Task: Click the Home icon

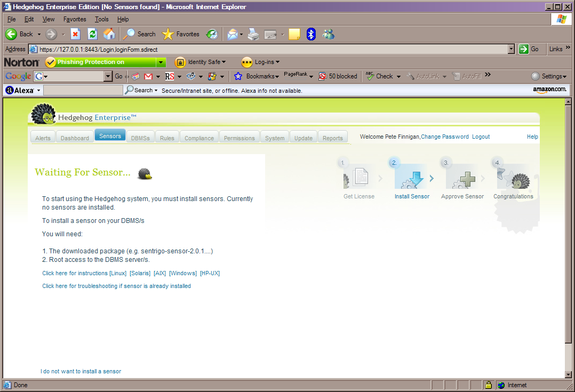Action: coord(109,34)
